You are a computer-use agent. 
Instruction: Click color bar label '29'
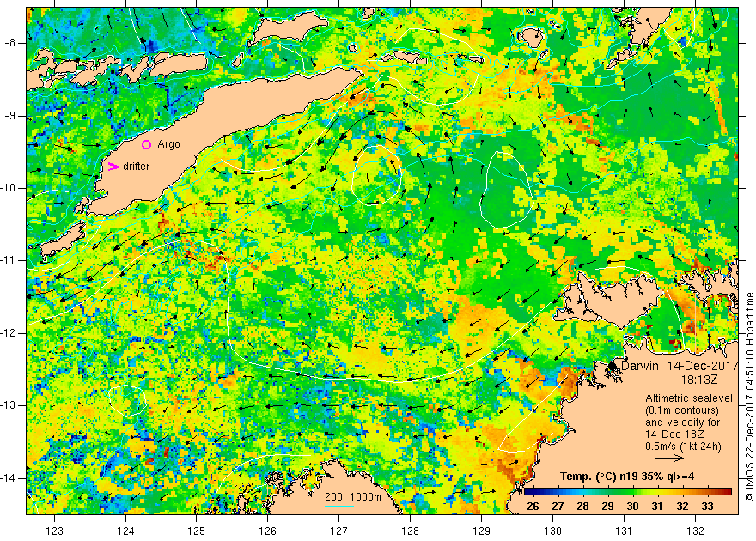[x=607, y=507]
